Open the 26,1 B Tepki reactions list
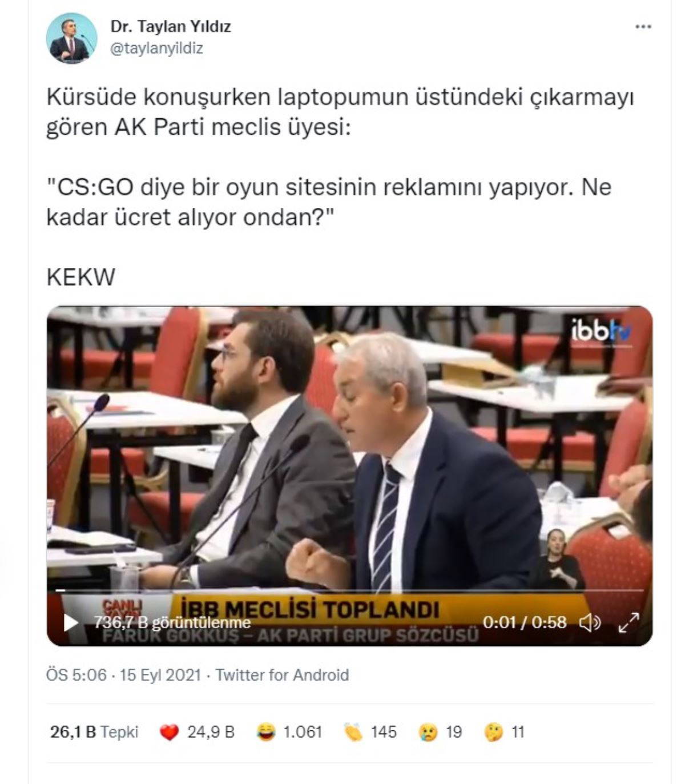685x784 pixels. pyautogui.click(x=94, y=732)
